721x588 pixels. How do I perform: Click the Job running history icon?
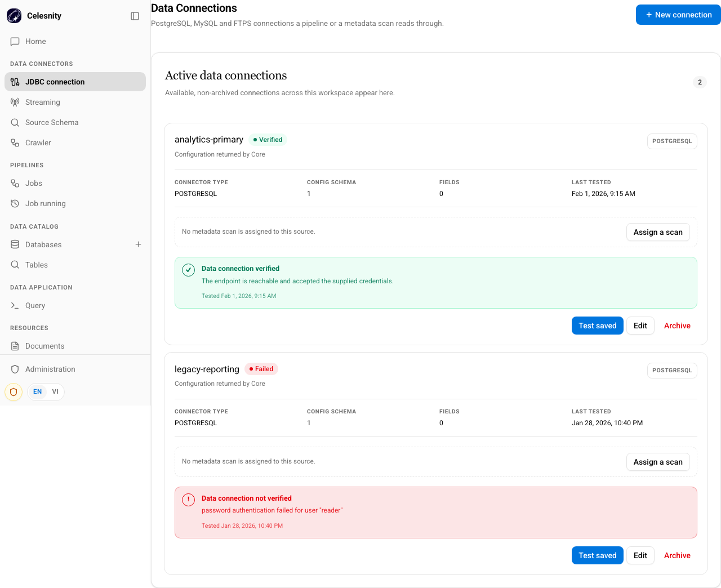(15, 203)
